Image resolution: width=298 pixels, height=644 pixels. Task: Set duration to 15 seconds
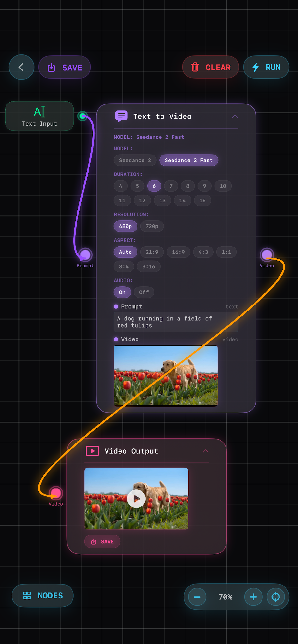coord(203,201)
